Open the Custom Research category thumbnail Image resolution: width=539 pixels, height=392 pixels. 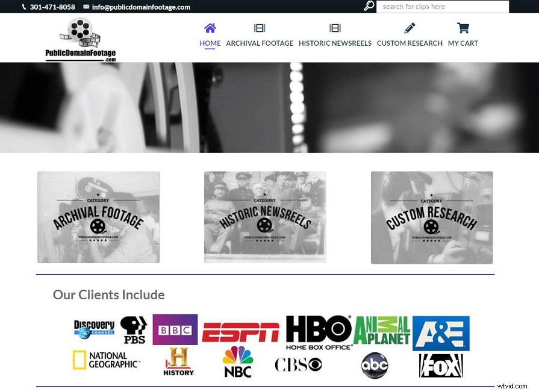coord(432,217)
